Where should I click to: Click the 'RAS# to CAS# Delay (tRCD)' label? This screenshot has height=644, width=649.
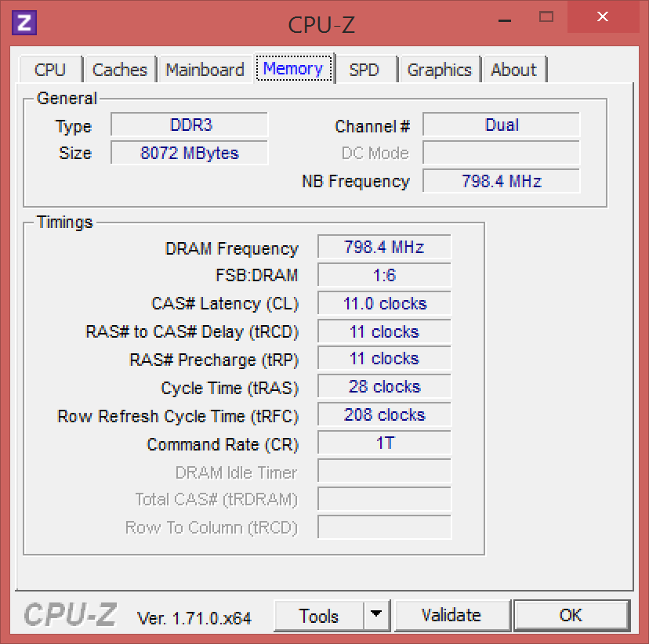(192, 331)
